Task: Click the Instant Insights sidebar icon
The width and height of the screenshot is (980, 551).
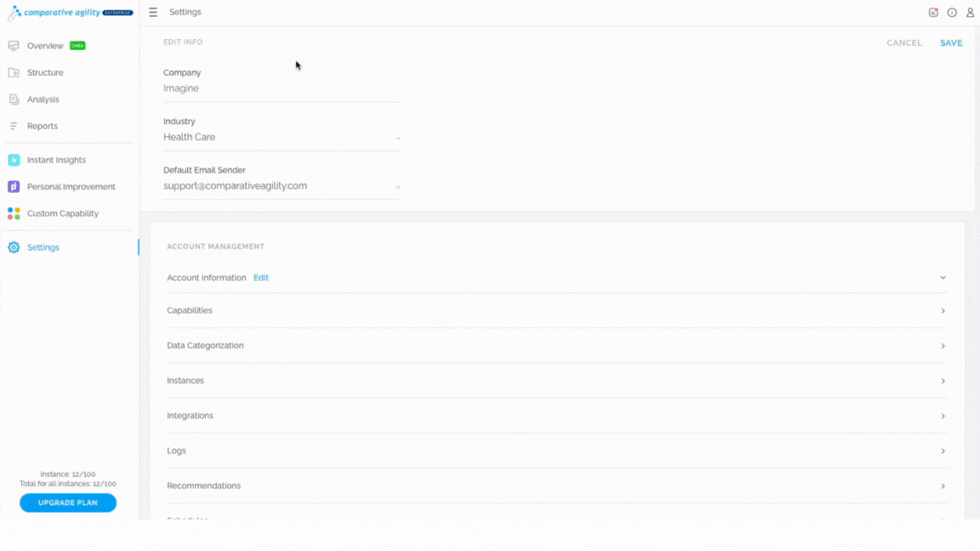Action: tap(14, 160)
